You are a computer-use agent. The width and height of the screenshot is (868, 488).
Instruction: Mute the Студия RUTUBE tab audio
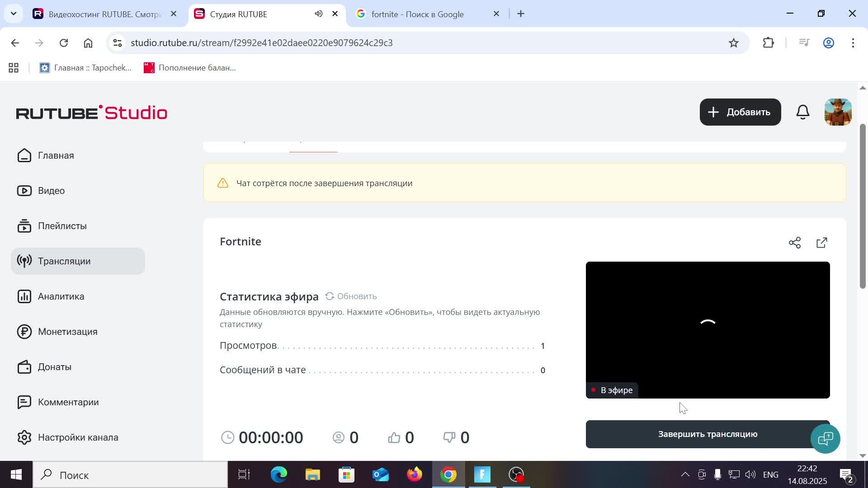(318, 14)
